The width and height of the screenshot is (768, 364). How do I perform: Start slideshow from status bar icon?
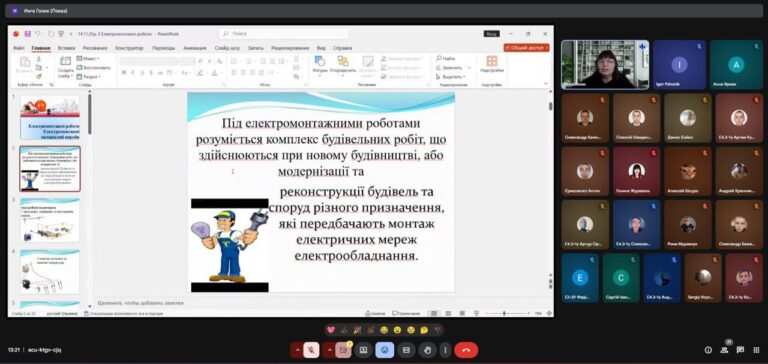click(x=476, y=314)
